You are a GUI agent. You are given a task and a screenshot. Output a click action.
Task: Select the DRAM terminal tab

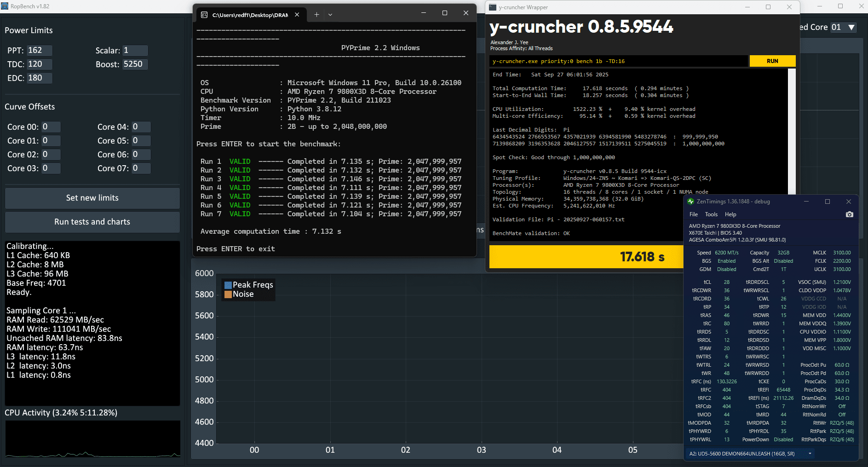[251, 15]
